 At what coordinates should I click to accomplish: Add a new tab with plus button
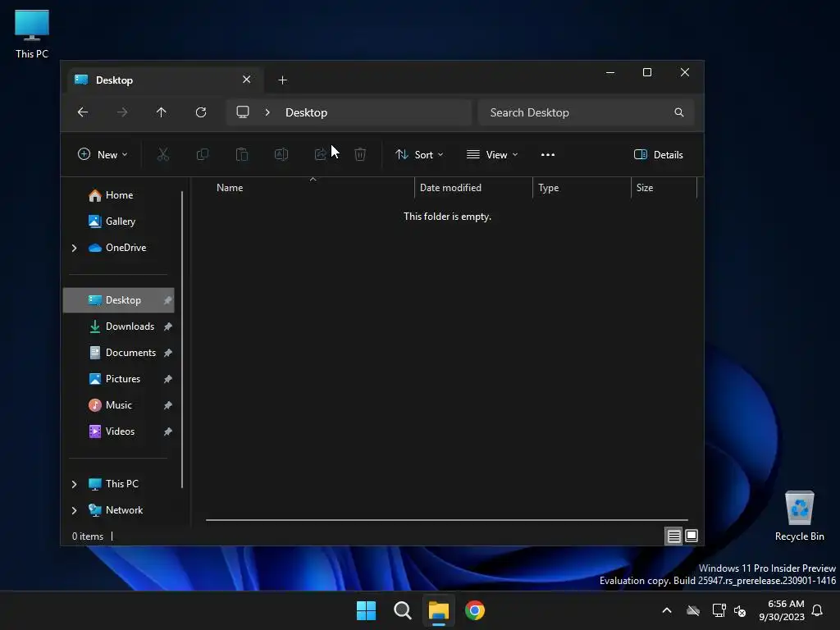(282, 80)
